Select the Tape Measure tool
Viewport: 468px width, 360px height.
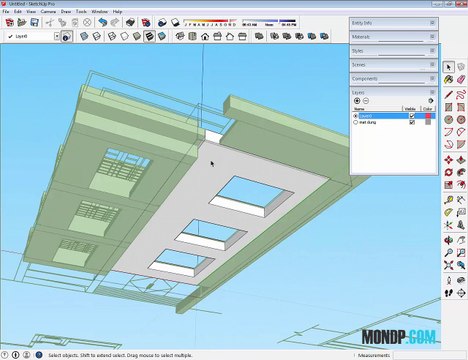tap(449, 200)
